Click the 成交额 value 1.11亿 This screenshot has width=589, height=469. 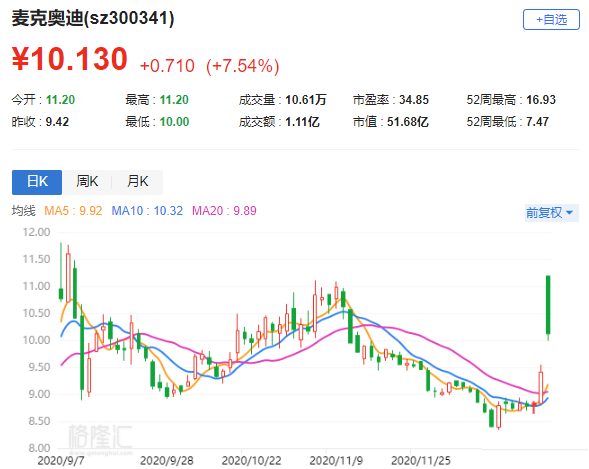[302, 122]
